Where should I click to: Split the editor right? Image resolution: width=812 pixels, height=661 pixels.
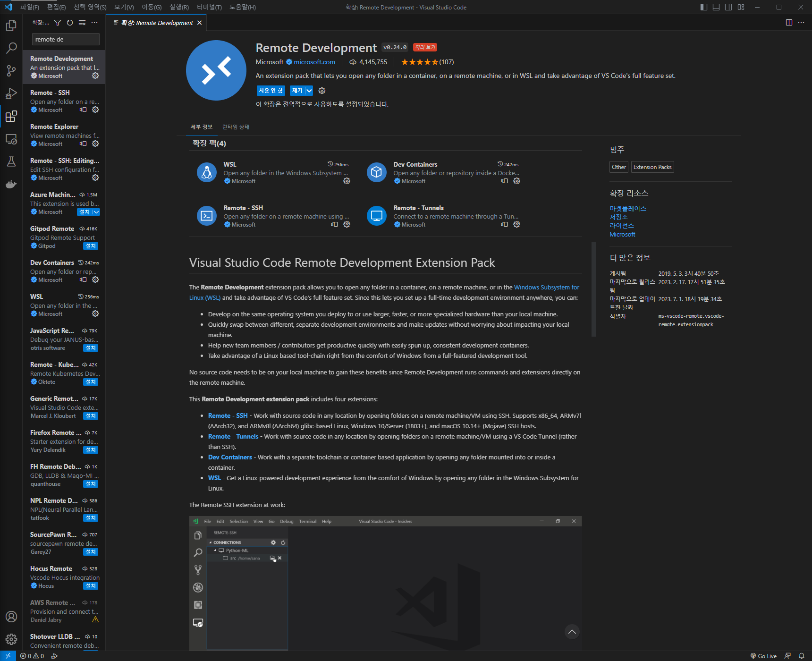[789, 23]
